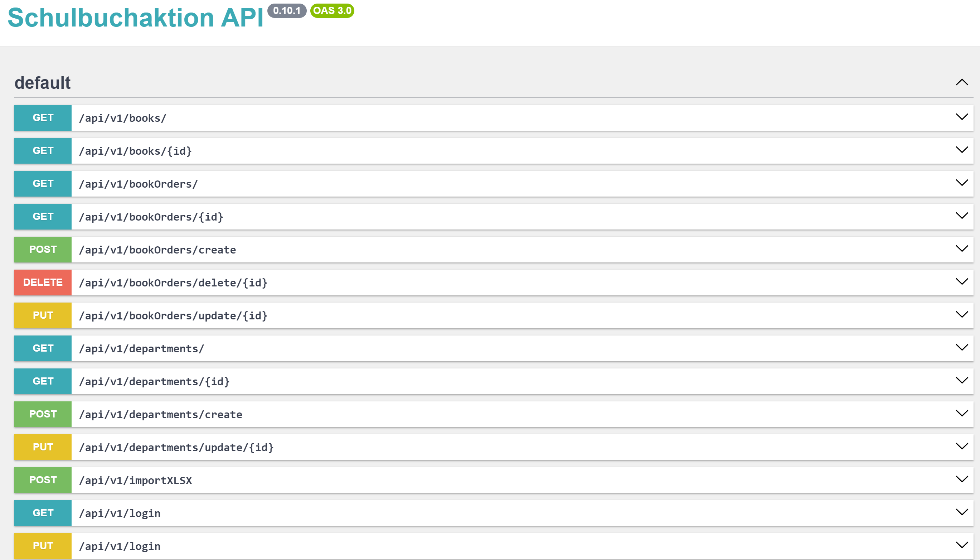Click the GET badge for bookOrders/{id}
The width and height of the screenshot is (980, 560).
click(43, 217)
